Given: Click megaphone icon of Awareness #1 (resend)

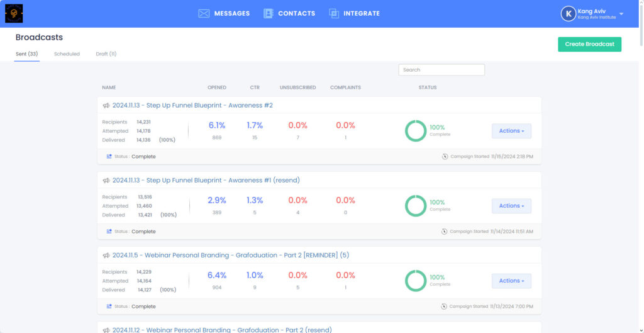Looking at the screenshot, I should (x=106, y=181).
